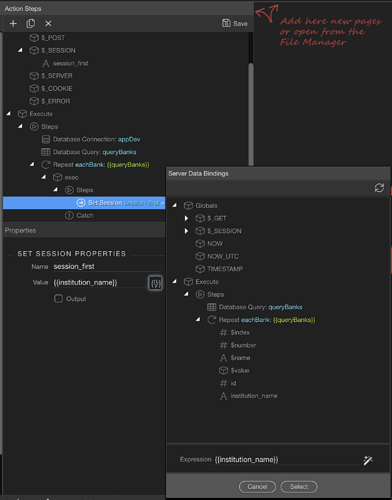Click the Action Steps vertical scrollbar
This screenshot has height=500, width=392.
(251, 113)
